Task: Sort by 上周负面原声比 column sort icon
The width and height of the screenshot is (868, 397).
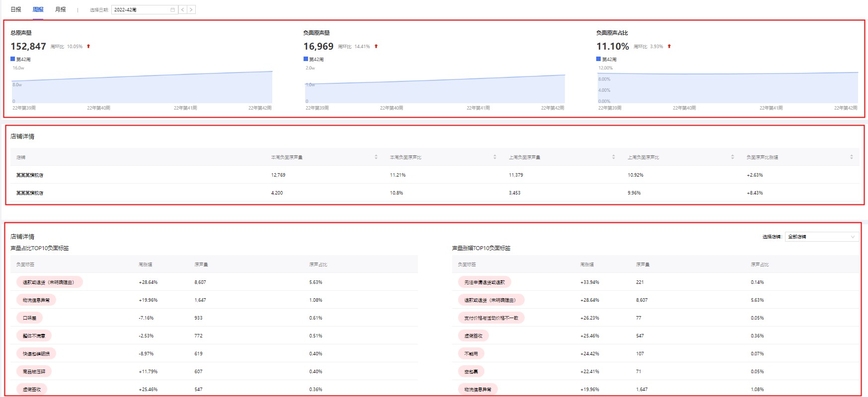Action: (732, 157)
